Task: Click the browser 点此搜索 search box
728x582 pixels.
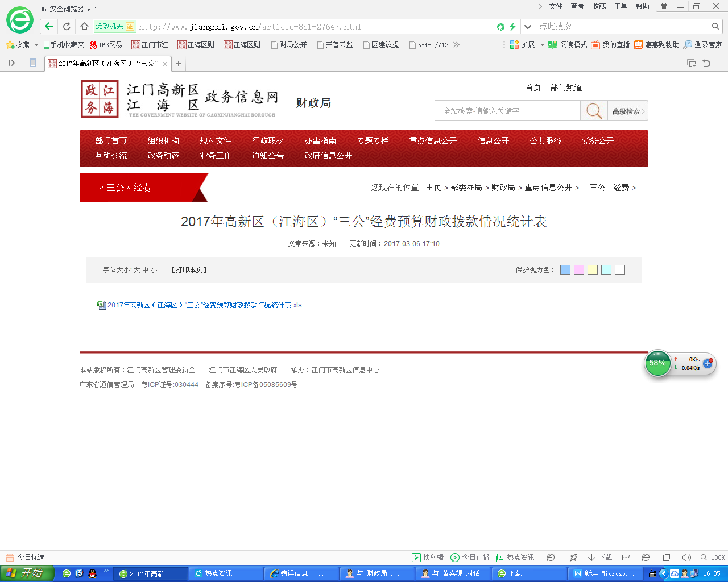Action: [x=623, y=26]
